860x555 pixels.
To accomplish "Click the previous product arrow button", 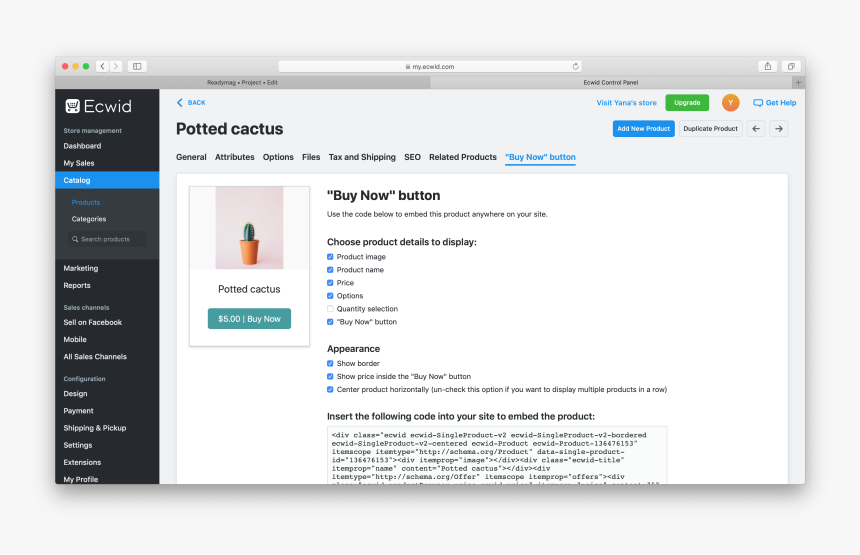I will [757, 129].
